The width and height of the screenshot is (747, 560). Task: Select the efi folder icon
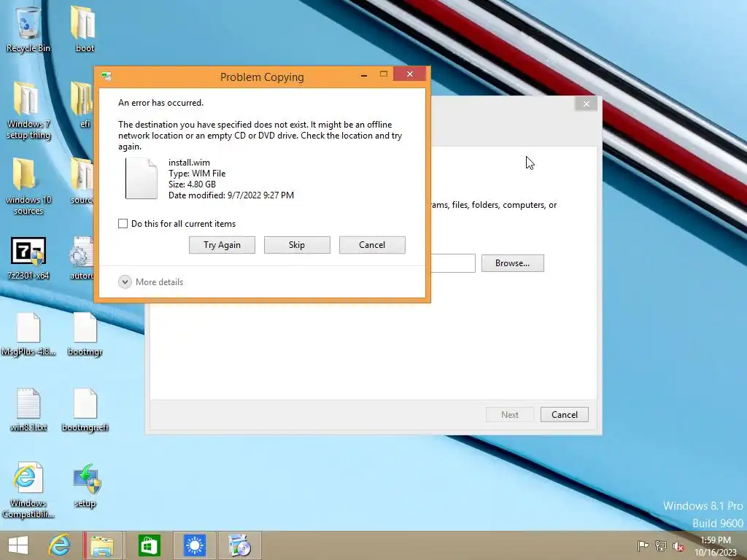click(82, 105)
